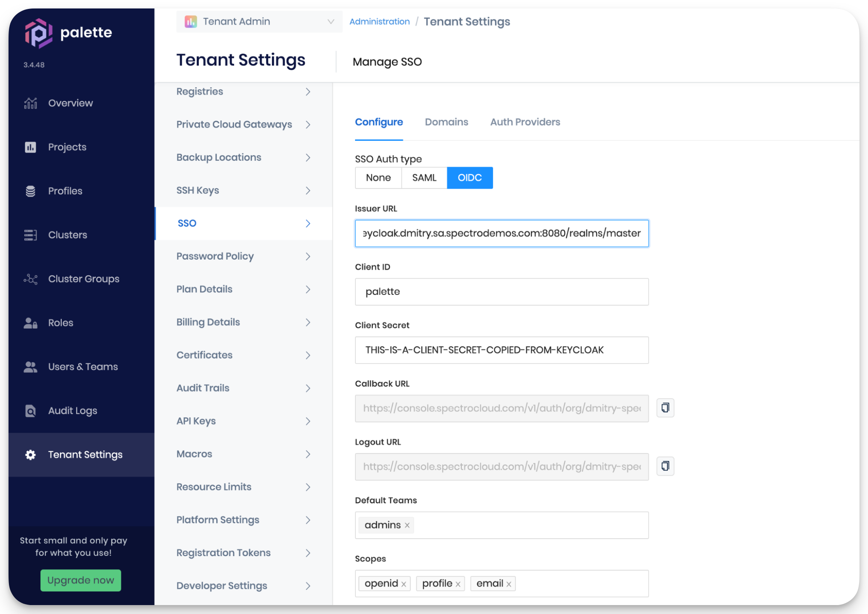This screenshot has height=614, width=868.
Task: Remove the openid scope tag
Action: click(x=404, y=584)
